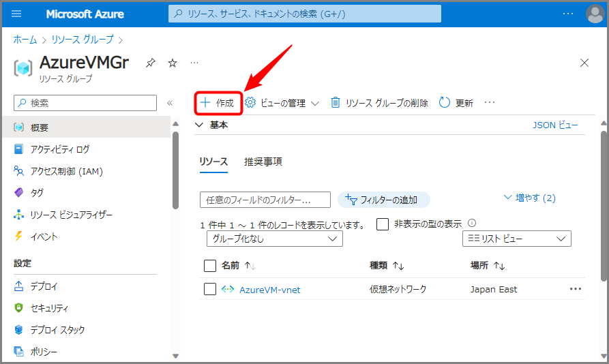Click フィルターの追加 button
Viewport: 609px width, 364px height.
pyautogui.click(x=384, y=200)
